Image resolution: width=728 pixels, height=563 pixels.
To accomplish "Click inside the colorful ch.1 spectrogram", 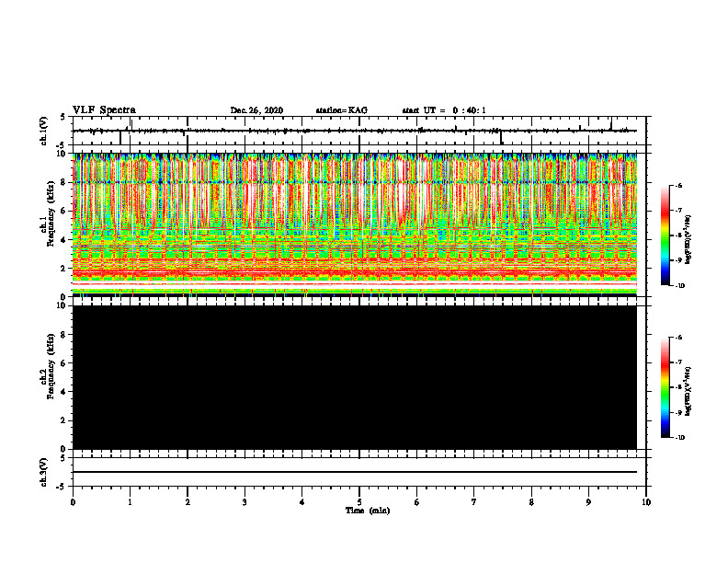I will [x=355, y=224].
